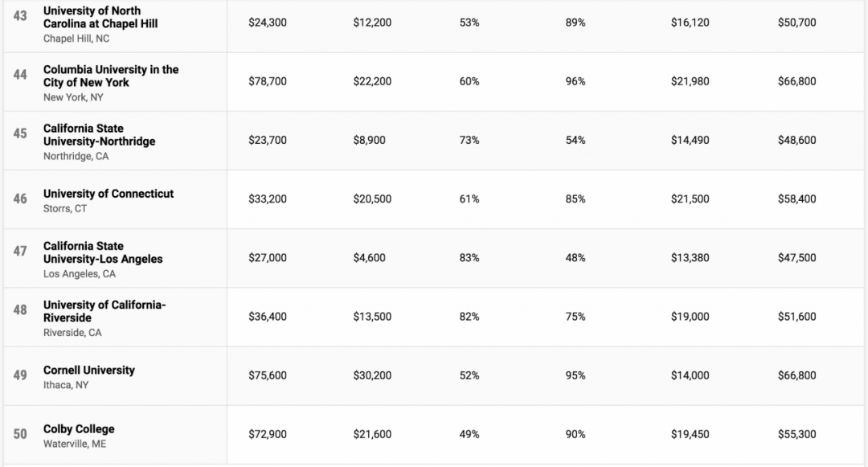Viewport: 868px width, 467px height.
Task: Click Colby College's $55,300 salary figure
Action: (796, 434)
